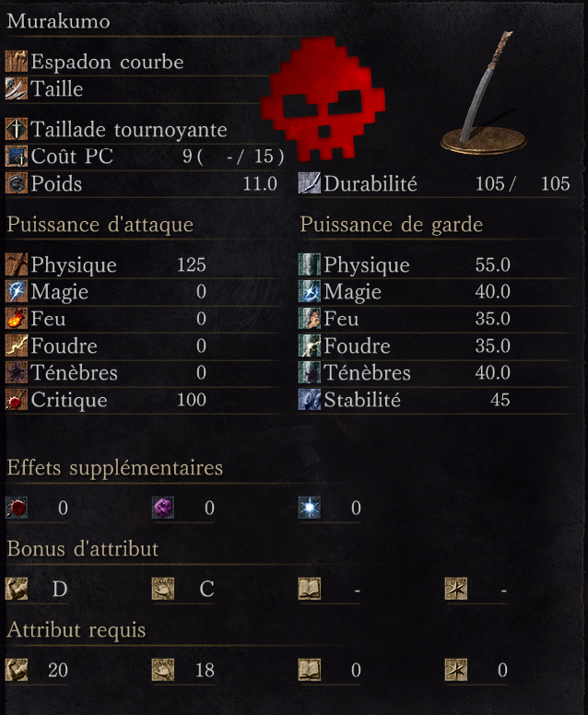Click the bleed effect icon under Effets supplémentaires
Screen dimensions: 588x715
(x=17, y=508)
